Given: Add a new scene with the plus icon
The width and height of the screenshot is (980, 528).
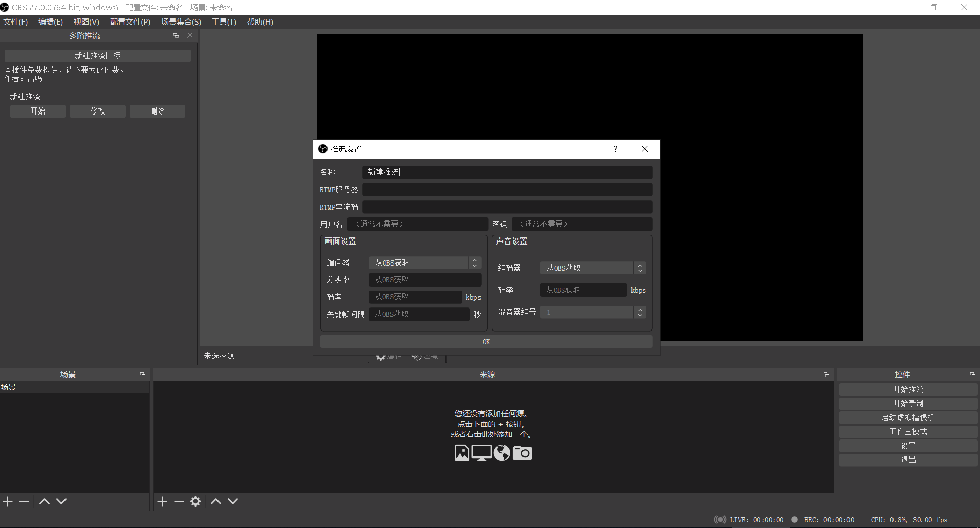Looking at the screenshot, I should tap(7, 501).
